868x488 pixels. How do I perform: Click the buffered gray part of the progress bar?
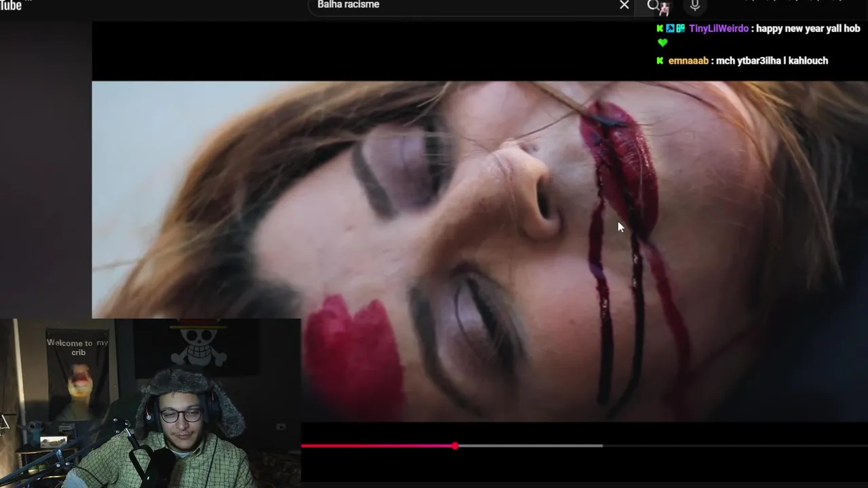pos(530,445)
